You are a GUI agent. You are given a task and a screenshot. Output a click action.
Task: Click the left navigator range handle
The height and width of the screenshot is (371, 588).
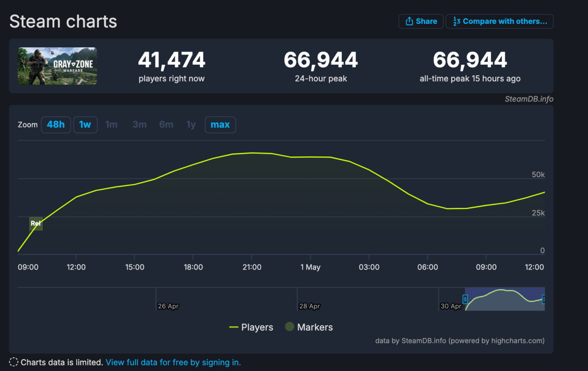click(465, 299)
